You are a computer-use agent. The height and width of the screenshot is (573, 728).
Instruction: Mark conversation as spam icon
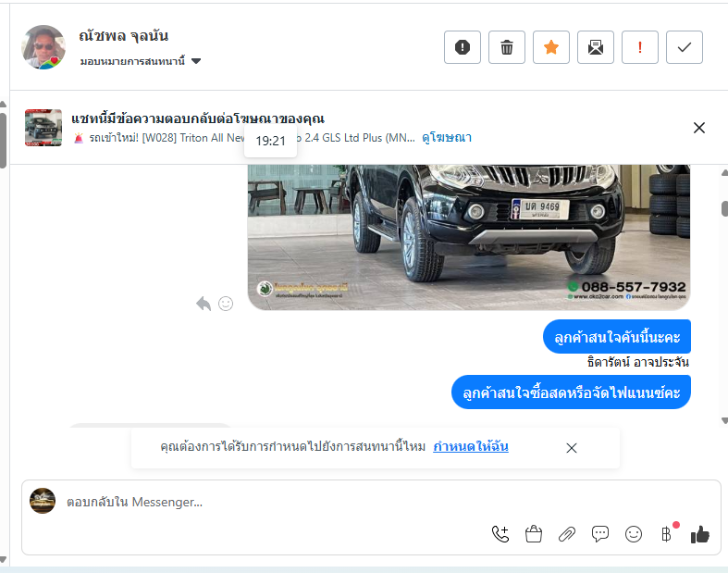pyautogui.click(x=462, y=47)
